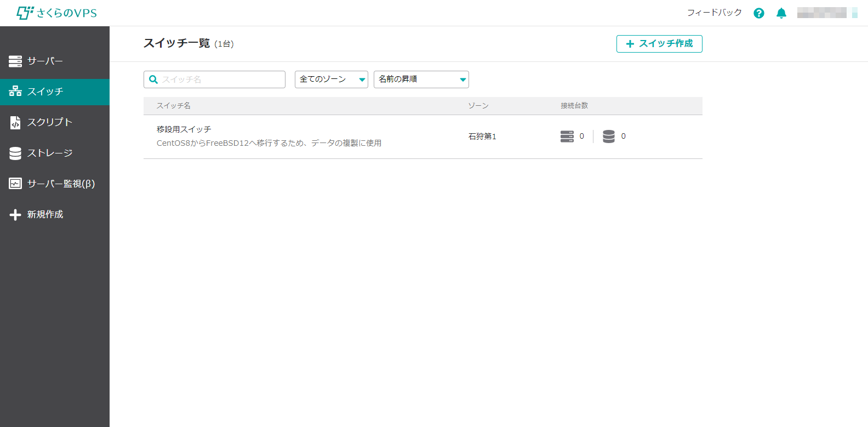Click the さくらのVPS logo
The image size is (868, 427).
coord(57,13)
